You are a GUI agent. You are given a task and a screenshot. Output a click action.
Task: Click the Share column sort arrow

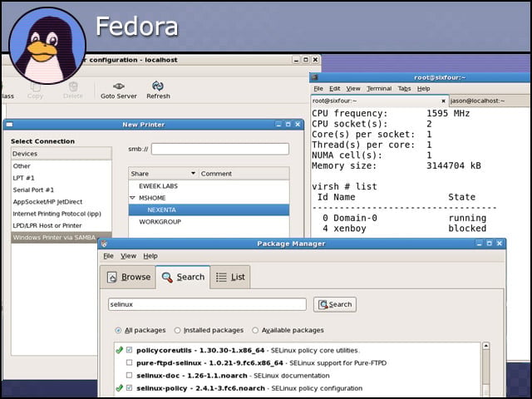point(193,174)
